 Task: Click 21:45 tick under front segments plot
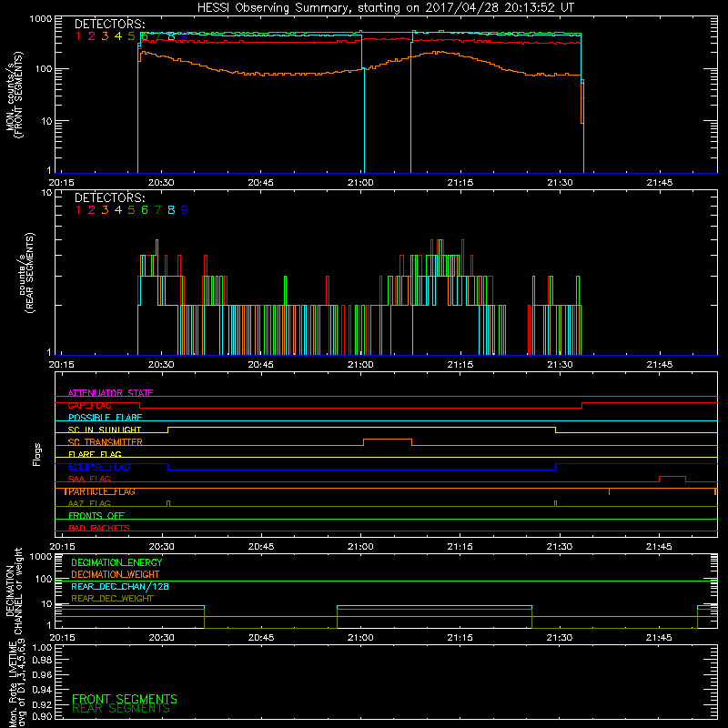(659, 183)
